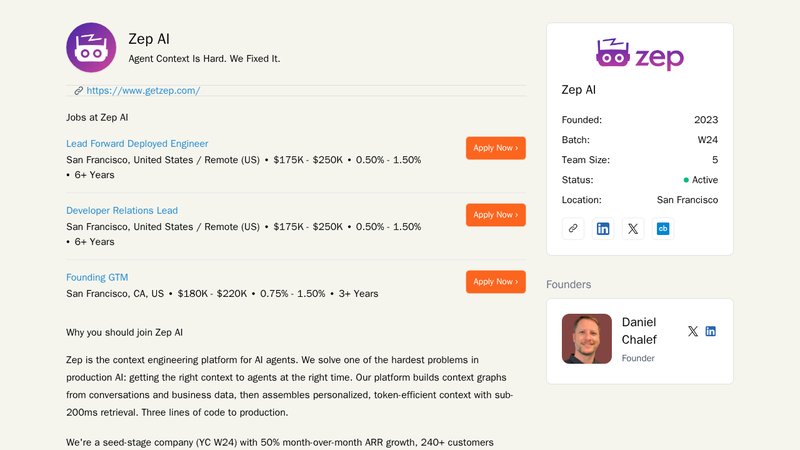
Task: Apply Now for Lead Forward Deployed Engineer
Action: point(495,148)
